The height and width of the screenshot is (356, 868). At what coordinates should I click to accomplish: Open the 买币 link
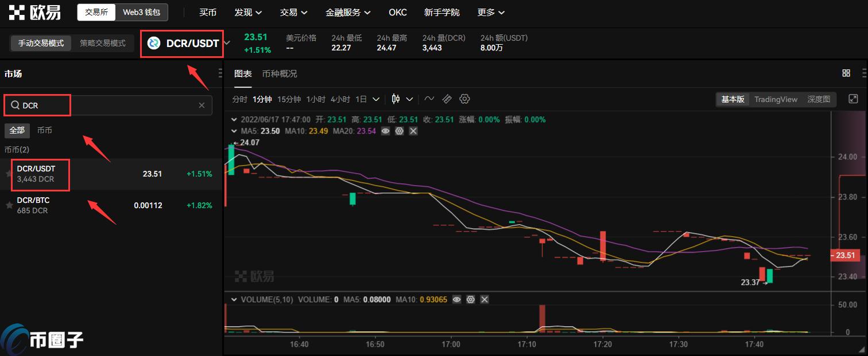coord(208,12)
